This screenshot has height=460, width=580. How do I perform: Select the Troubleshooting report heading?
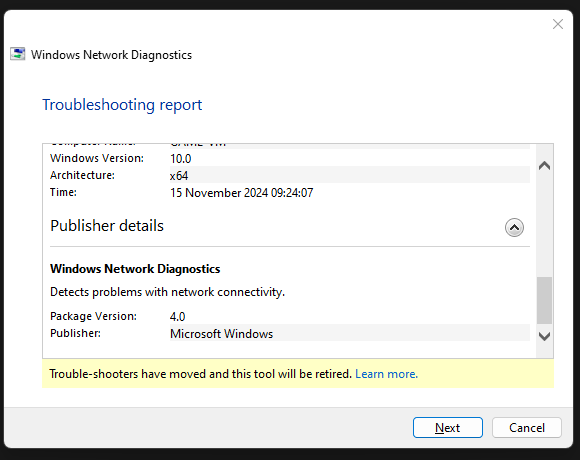[x=122, y=105]
